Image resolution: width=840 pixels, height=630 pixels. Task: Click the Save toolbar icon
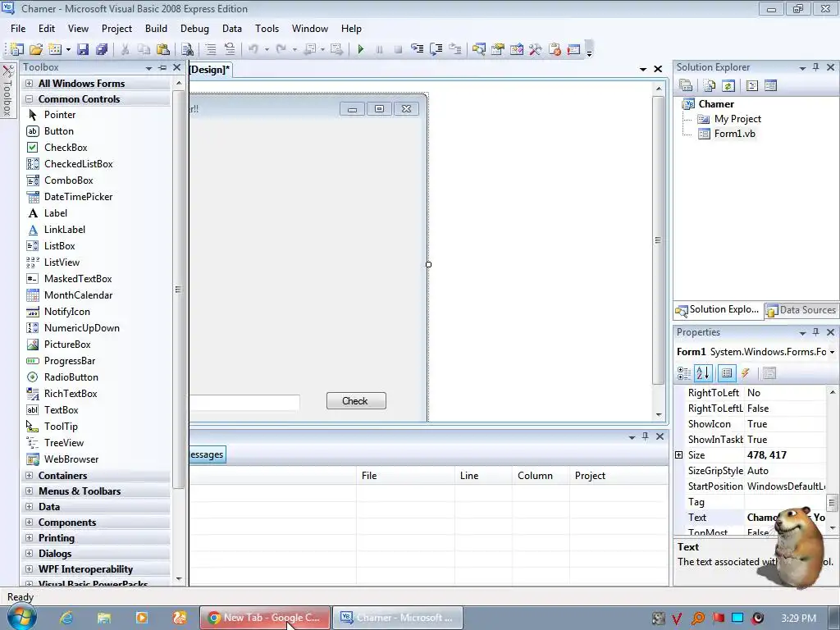[x=83, y=49]
